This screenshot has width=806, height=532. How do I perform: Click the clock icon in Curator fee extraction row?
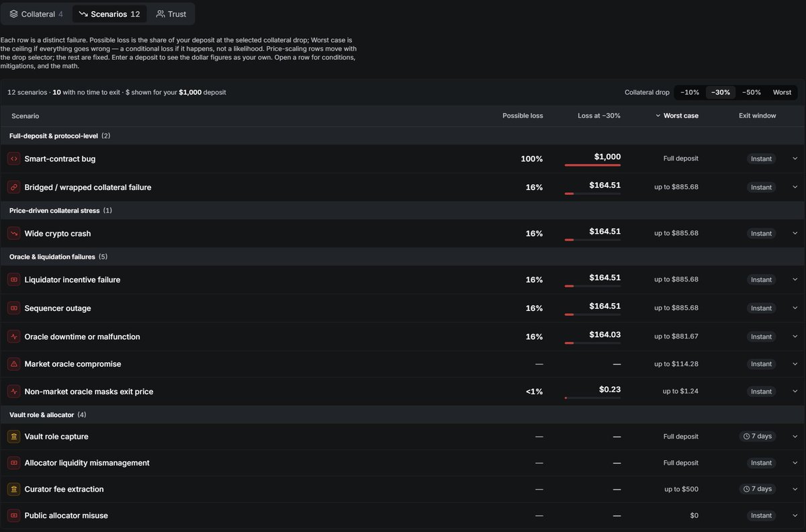(x=746, y=489)
